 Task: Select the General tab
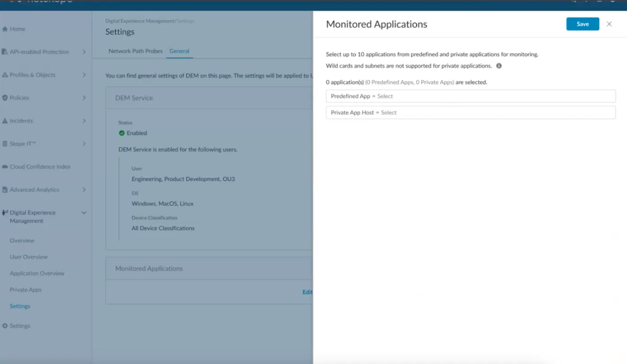coord(179,51)
